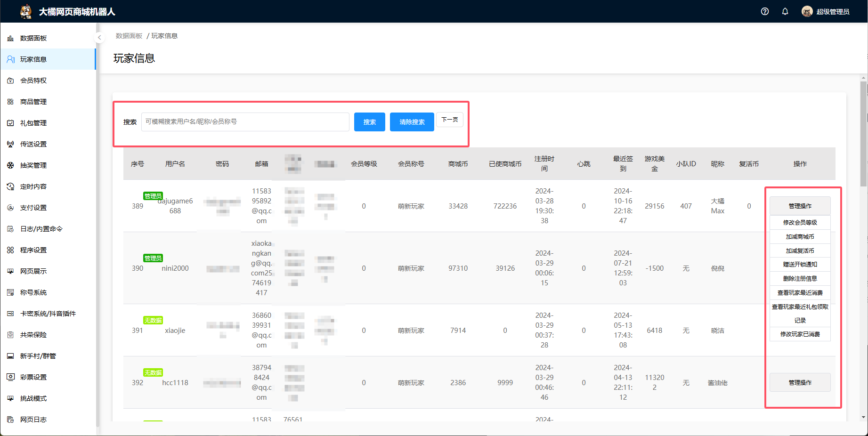Image resolution: width=868 pixels, height=436 pixels.
Task: Expand 管理操作 dropdown for user hcc1118
Action: [800, 382]
